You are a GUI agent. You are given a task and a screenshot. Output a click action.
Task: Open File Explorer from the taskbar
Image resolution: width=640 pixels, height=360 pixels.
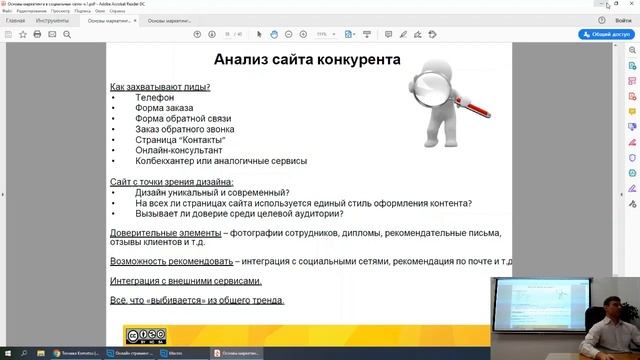tap(40, 353)
